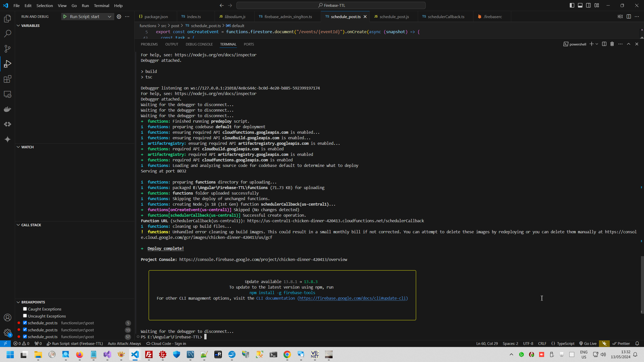The width and height of the screenshot is (644, 362).
Task: Open launch.json with gear icon
Action: click(x=119, y=17)
